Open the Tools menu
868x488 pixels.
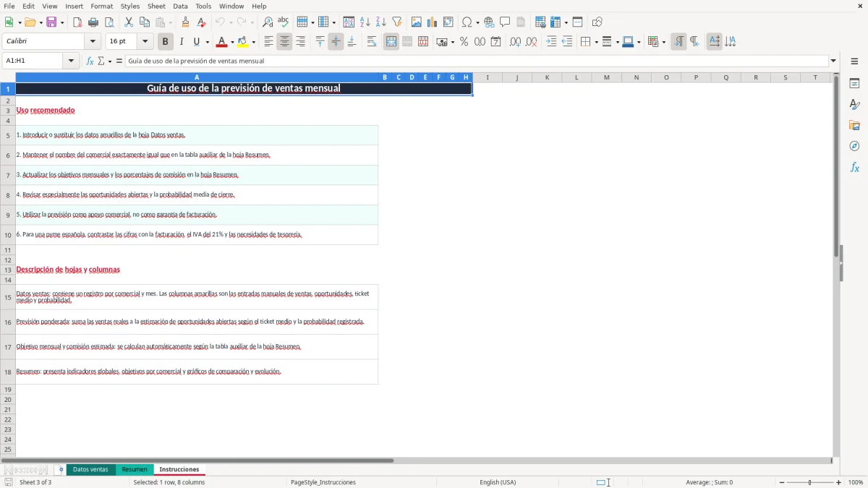coord(203,6)
